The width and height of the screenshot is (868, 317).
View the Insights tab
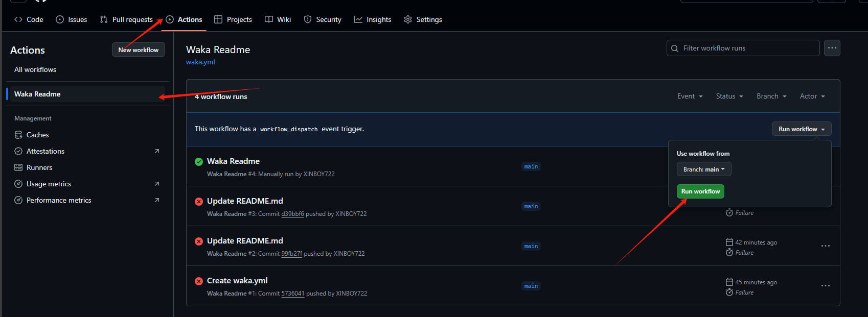[373, 19]
